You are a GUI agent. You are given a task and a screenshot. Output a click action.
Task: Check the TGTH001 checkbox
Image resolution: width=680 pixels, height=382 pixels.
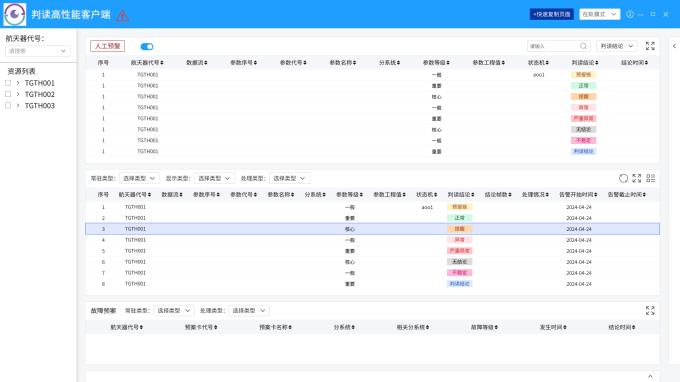click(x=8, y=83)
